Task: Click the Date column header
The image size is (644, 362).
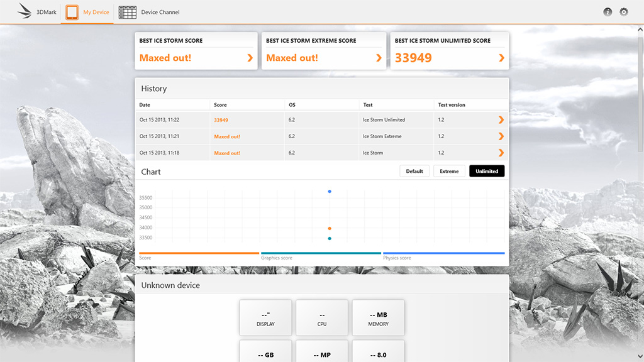Action: 145,105
